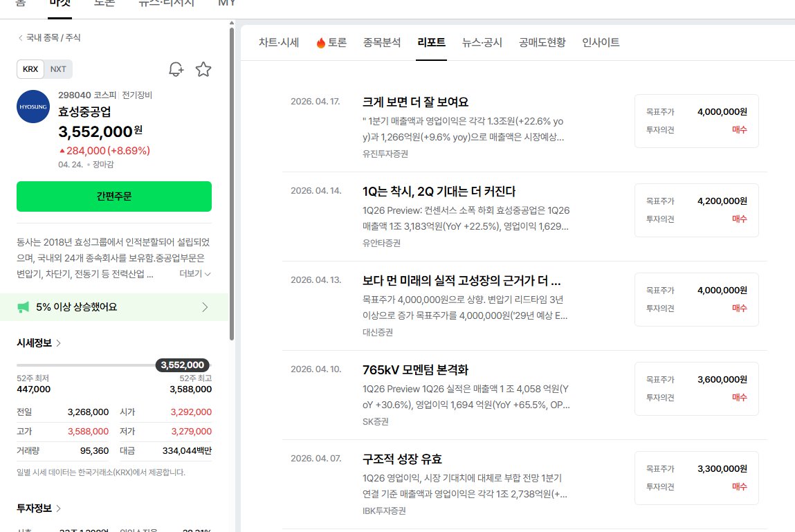Click broker name 유안타증권
Image resolution: width=795 pixels, height=532 pixels.
(381, 243)
